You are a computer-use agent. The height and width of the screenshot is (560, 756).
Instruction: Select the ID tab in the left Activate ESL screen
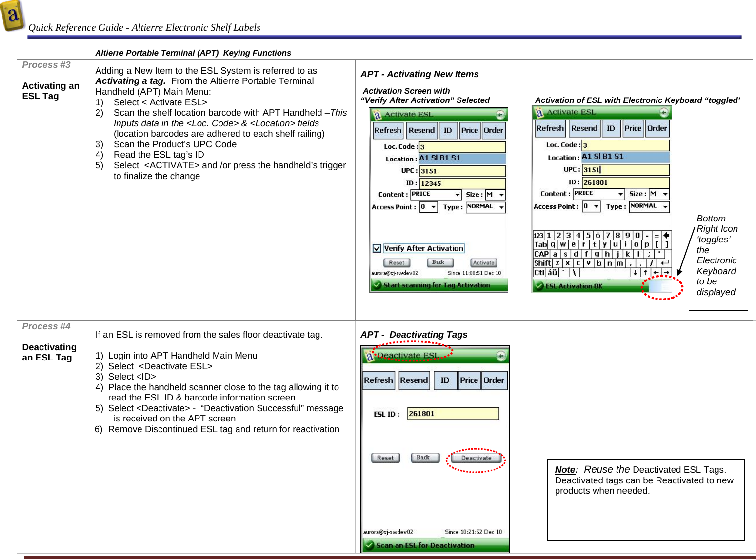coord(448,130)
